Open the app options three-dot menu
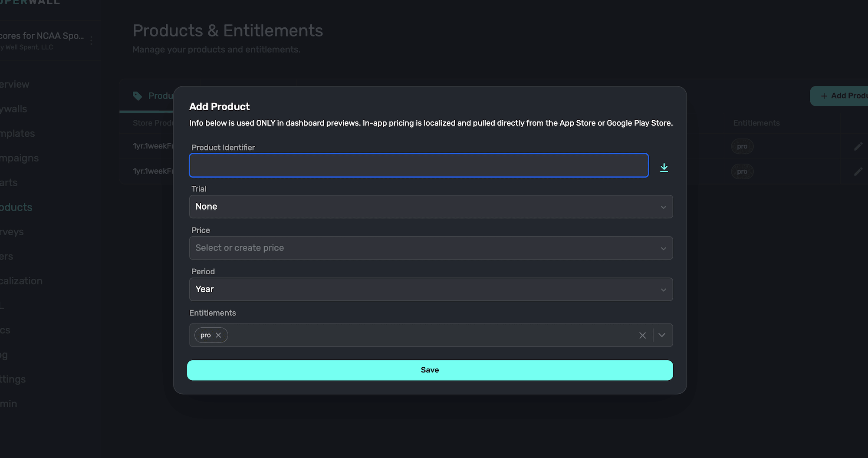This screenshot has height=458, width=868. pos(91,40)
